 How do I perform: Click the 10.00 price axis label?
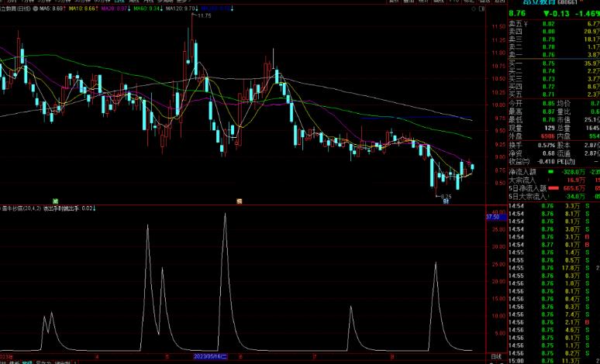498,105
